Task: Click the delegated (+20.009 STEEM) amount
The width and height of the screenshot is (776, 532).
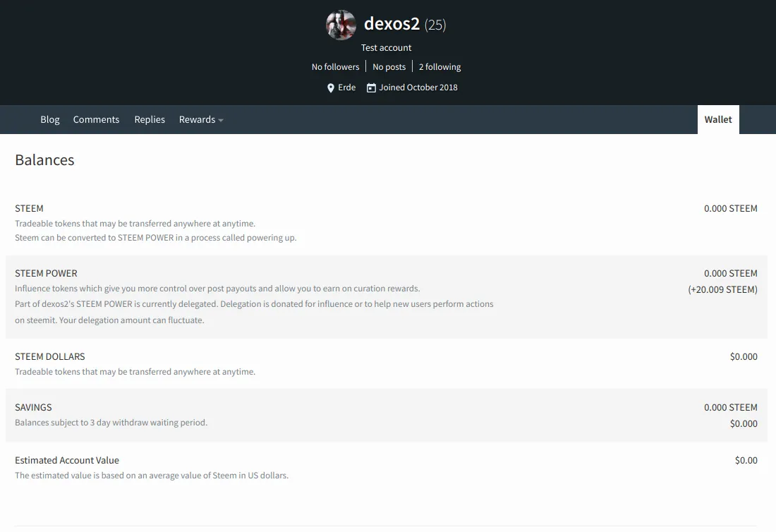Action: (722, 289)
